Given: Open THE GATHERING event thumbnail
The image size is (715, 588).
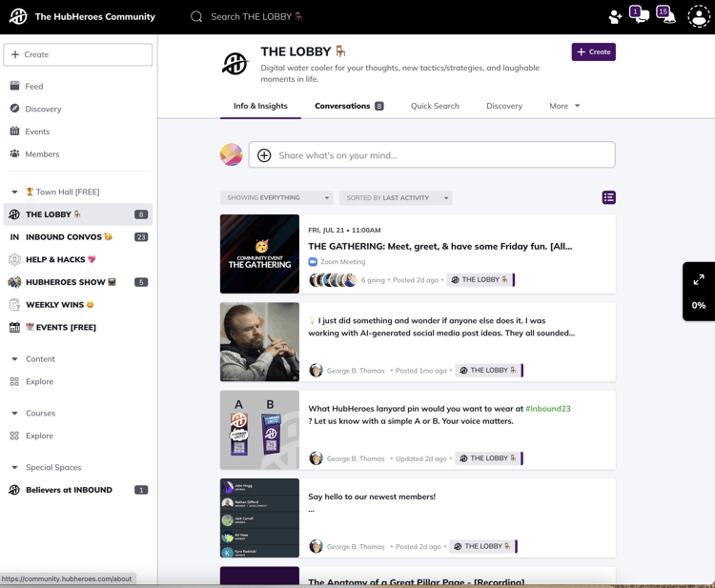Looking at the screenshot, I should pos(259,253).
